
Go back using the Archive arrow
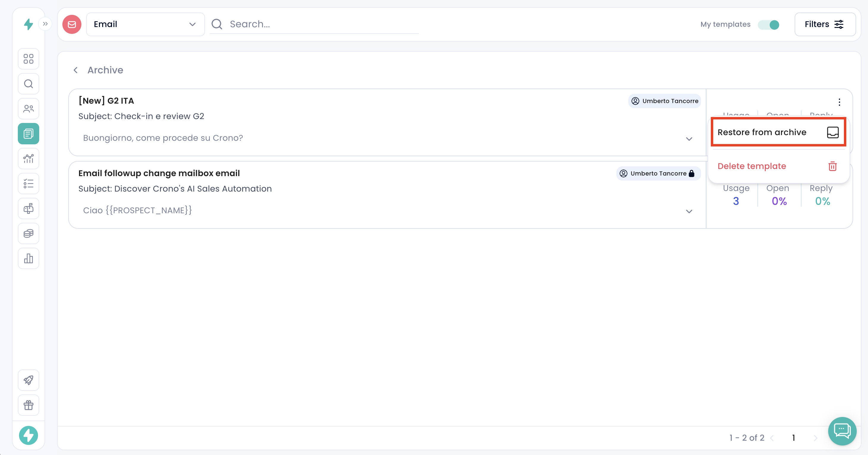[76, 70]
